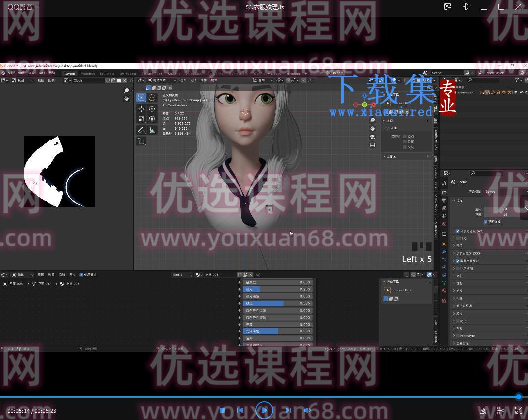Click the video progress bar handle
This screenshot has height=420, width=528.
(519, 397)
